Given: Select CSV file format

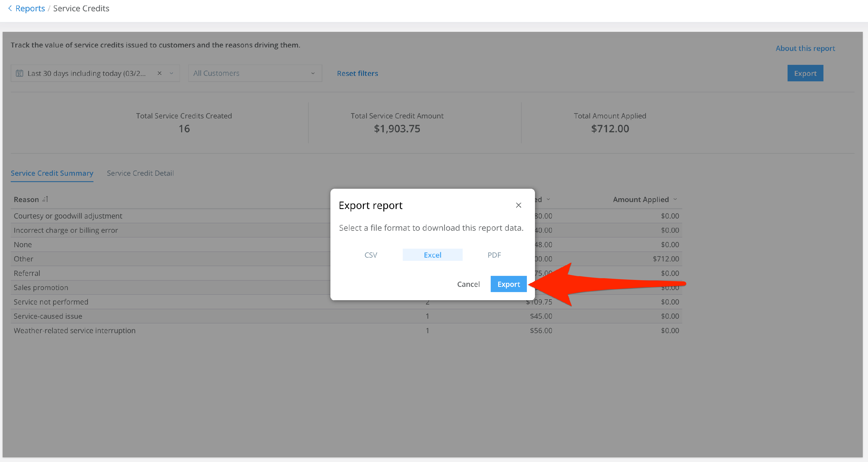Looking at the screenshot, I should pos(371,255).
